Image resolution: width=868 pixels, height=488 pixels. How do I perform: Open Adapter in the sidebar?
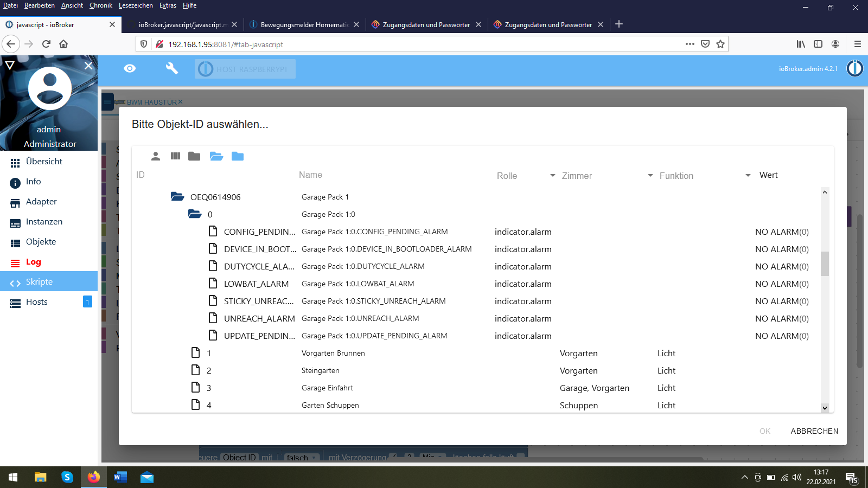[x=49, y=202]
